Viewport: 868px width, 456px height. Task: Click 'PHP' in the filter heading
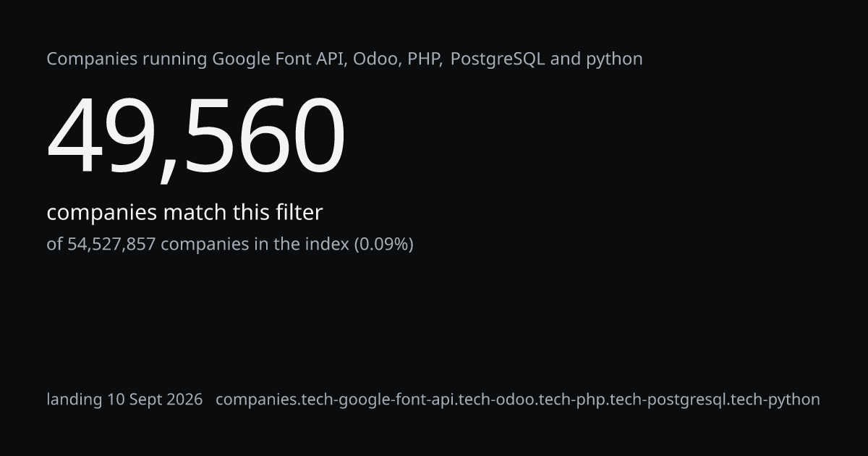pyautogui.click(x=423, y=59)
